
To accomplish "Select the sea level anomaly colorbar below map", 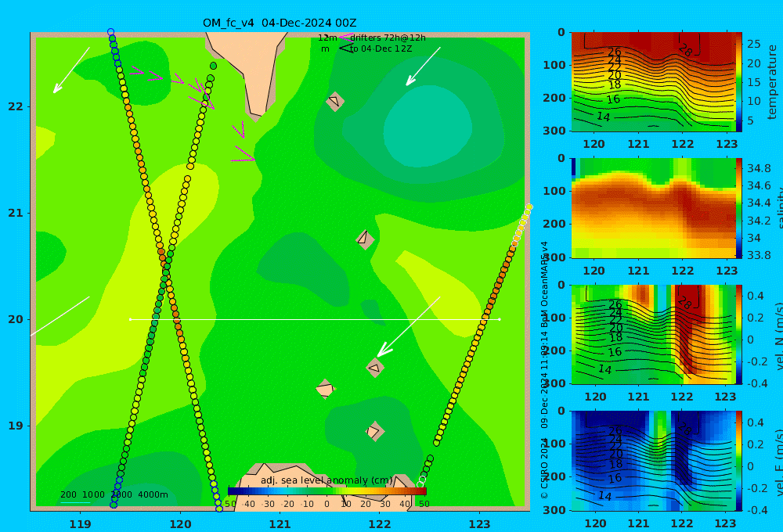I will [327, 491].
